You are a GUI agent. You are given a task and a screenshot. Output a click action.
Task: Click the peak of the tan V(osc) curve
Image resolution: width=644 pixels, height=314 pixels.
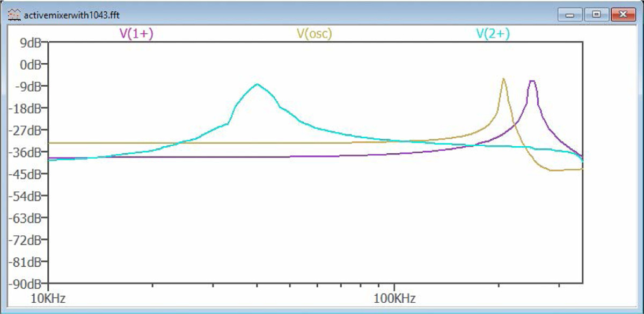(x=503, y=79)
